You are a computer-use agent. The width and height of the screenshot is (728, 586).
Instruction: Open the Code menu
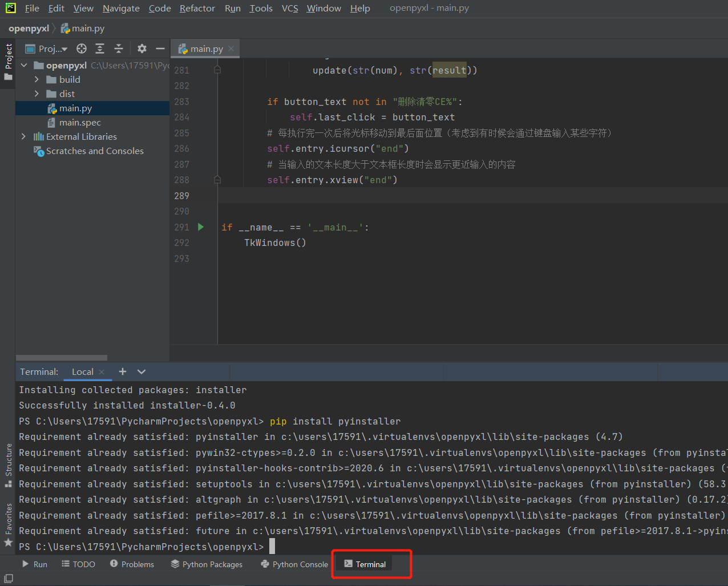coord(160,8)
